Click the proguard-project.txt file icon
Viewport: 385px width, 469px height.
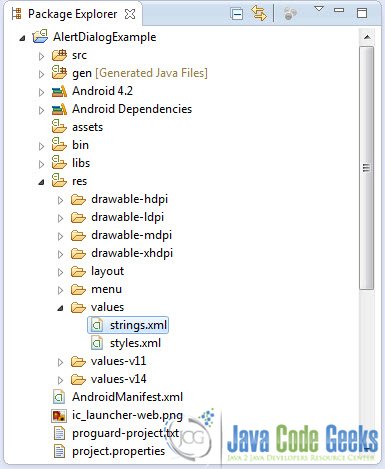point(59,433)
